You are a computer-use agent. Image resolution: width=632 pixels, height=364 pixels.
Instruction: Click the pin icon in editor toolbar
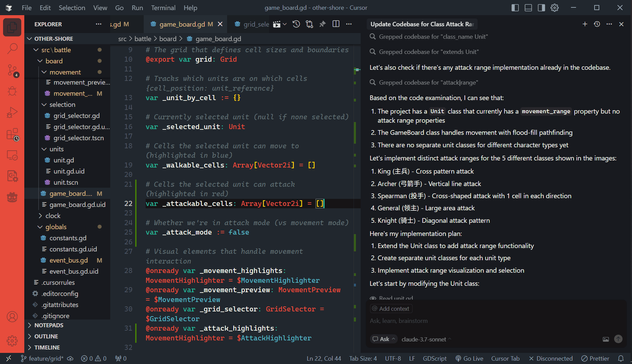[x=322, y=24]
